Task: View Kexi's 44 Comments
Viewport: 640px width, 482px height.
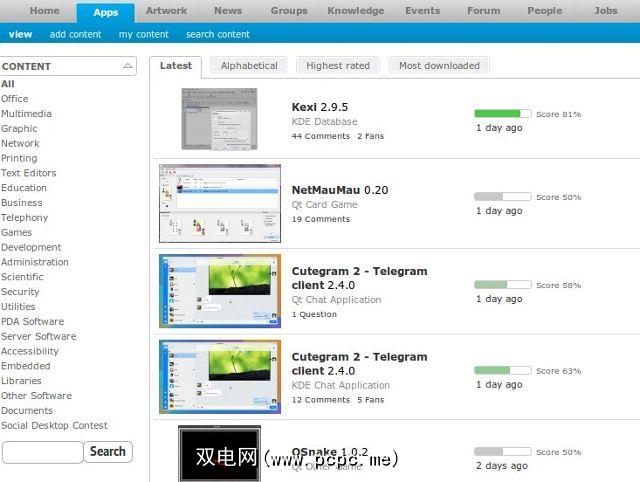Action: tap(321, 136)
